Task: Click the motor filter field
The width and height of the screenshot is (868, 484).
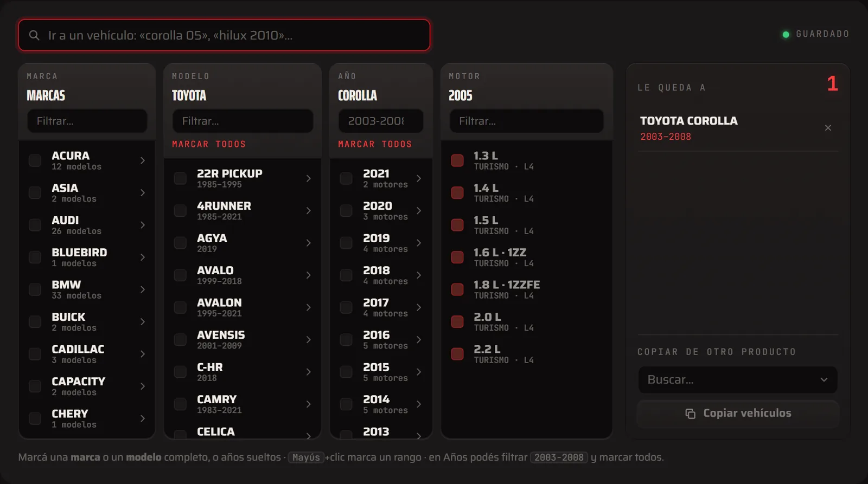Action: 527,121
